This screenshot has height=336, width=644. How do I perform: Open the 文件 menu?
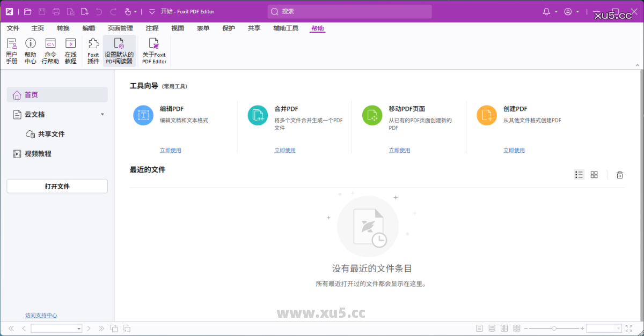pyautogui.click(x=12, y=28)
